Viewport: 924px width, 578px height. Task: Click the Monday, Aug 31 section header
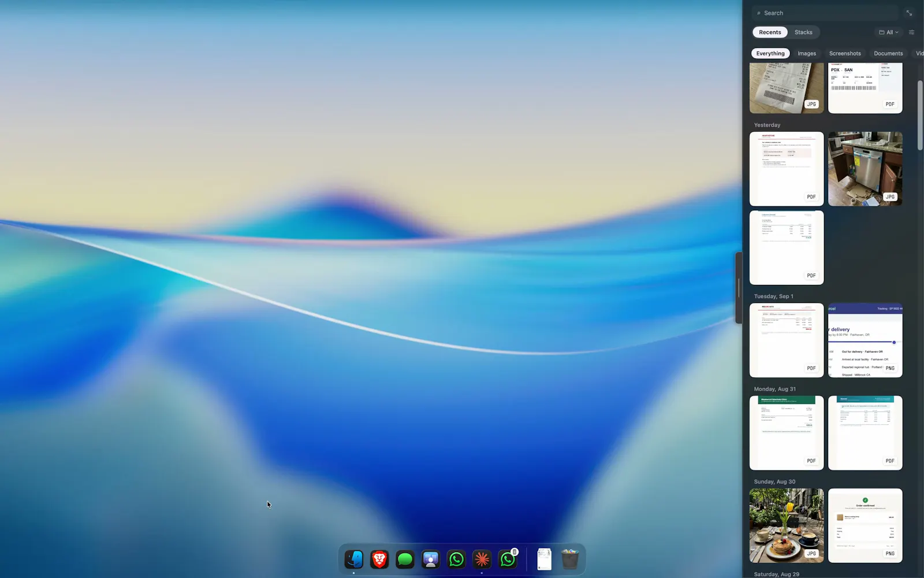click(x=774, y=389)
